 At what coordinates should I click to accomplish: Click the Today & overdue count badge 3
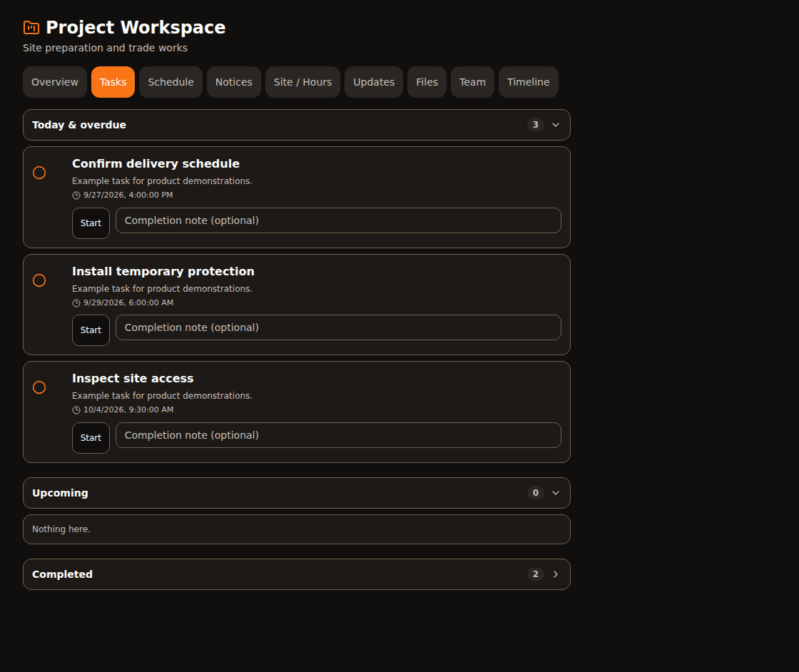point(536,125)
